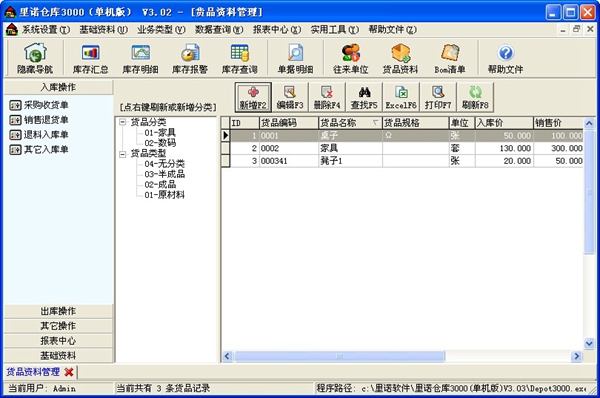This screenshot has width=600, height=398.
Task: Select 02-数码 category in tree
Action: [160, 143]
